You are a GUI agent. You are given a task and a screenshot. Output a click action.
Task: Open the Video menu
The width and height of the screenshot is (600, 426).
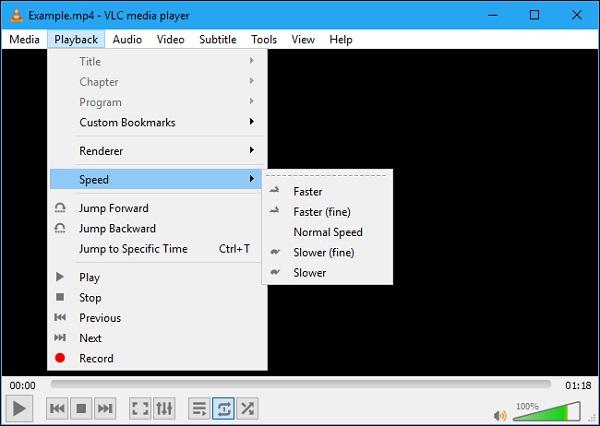pos(170,39)
